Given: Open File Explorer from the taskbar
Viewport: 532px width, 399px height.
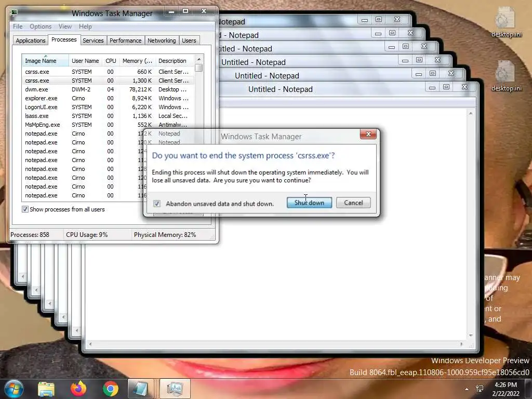Looking at the screenshot, I should 46,389.
